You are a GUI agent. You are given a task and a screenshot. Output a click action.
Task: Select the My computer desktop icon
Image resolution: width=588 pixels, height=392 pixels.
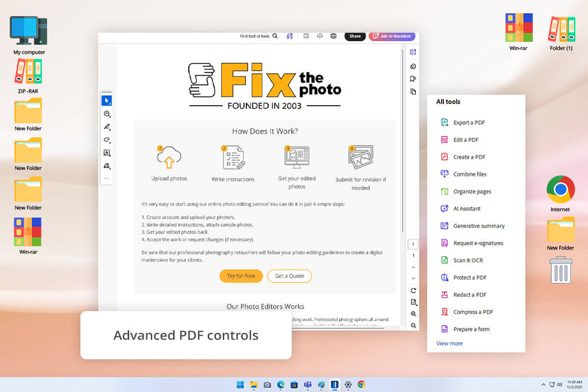29,36
